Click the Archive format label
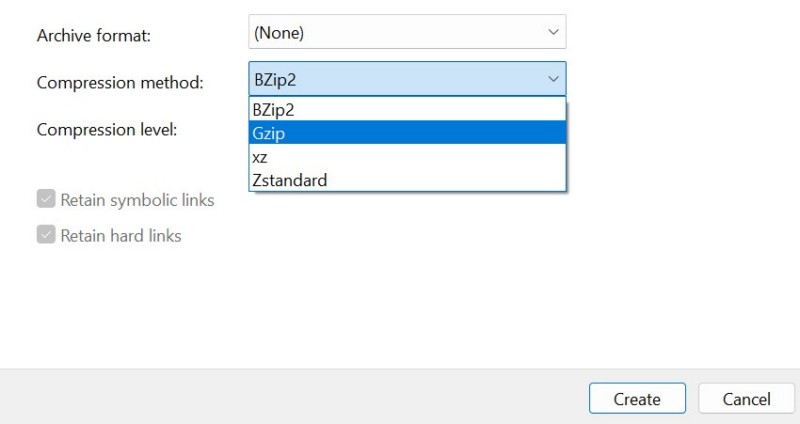The height and width of the screenshot is (424, 800). (x=94, y=36)
